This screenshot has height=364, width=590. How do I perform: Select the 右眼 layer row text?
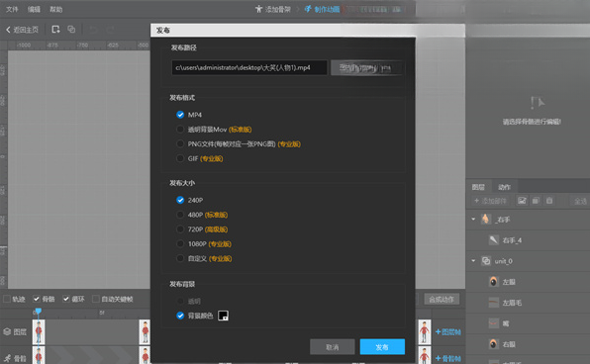coord(509,344)
